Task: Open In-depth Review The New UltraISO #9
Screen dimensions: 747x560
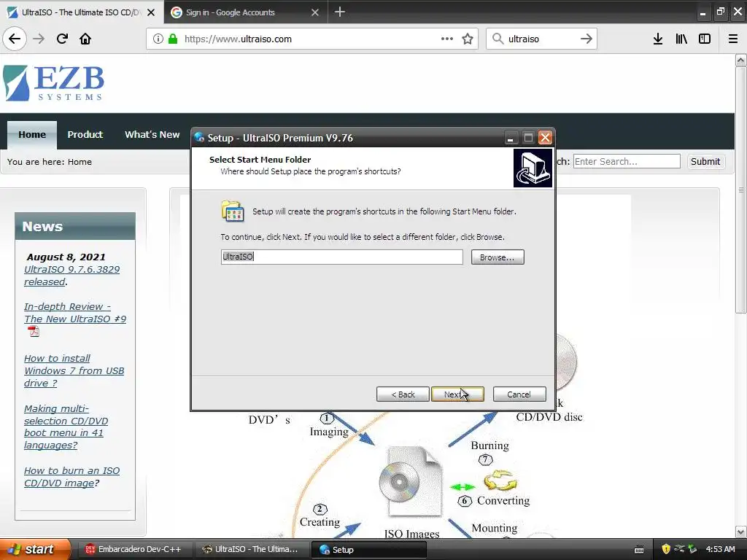Action: point(75,313)
